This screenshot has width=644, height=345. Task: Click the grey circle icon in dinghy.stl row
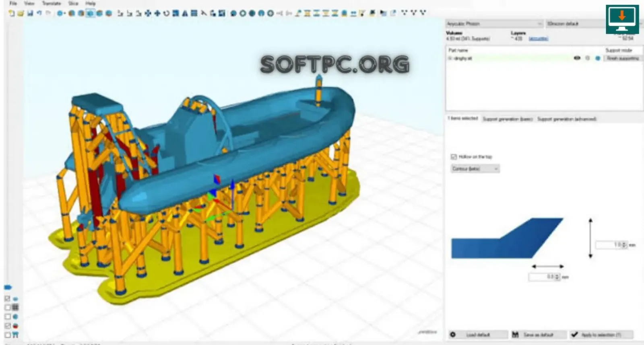588,58
